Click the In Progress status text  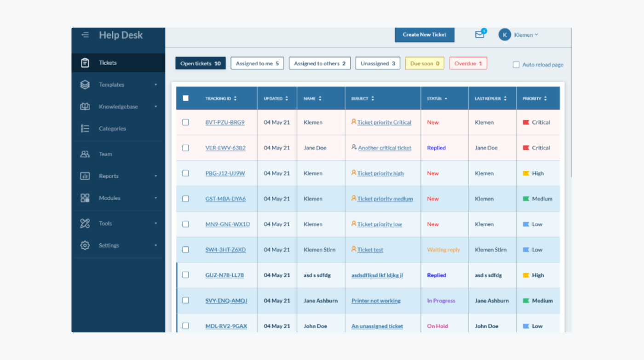click(441, 301)
